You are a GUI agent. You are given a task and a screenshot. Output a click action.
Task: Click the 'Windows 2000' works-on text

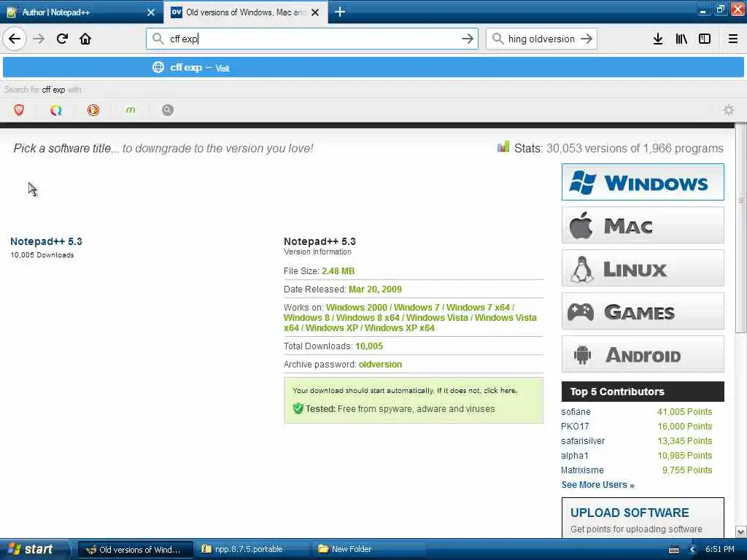coord(356,308)
